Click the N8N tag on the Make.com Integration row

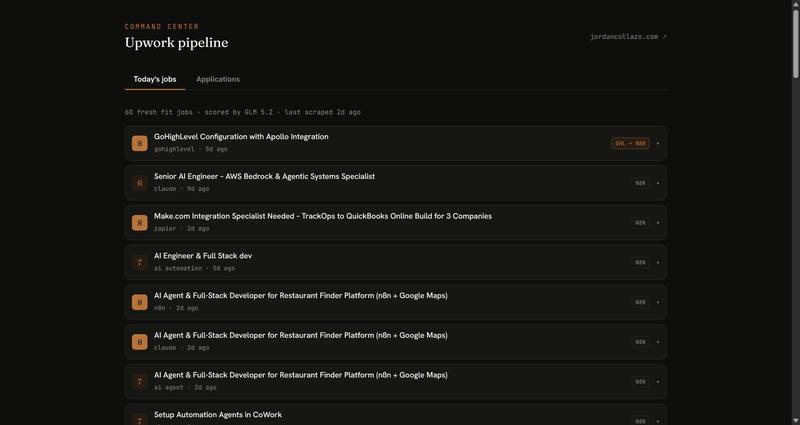pos(640,223)
